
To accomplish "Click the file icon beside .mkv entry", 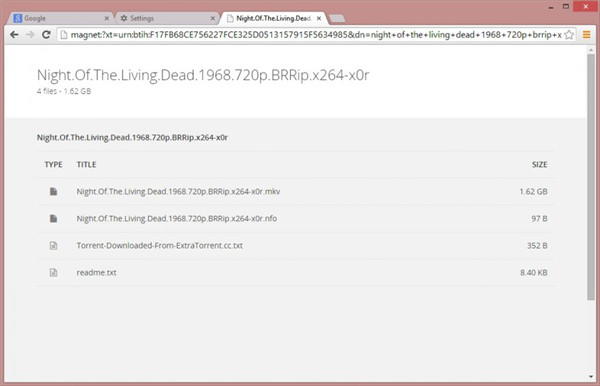I will pos(54,191).
